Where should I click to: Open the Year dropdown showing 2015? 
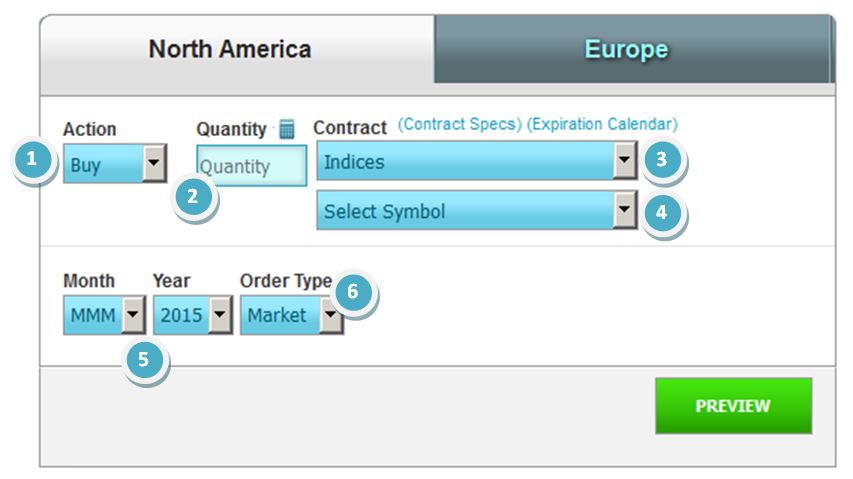point(193,314)
